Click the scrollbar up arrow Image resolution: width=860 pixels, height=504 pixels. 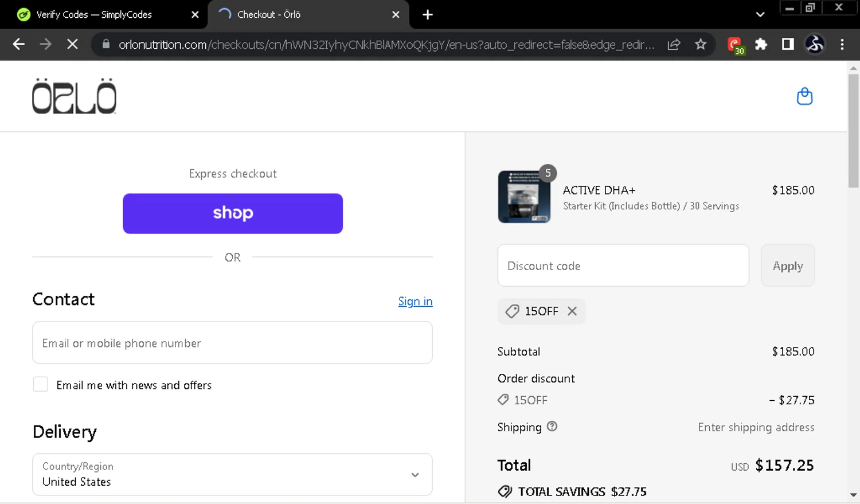[x=853, y=68]
